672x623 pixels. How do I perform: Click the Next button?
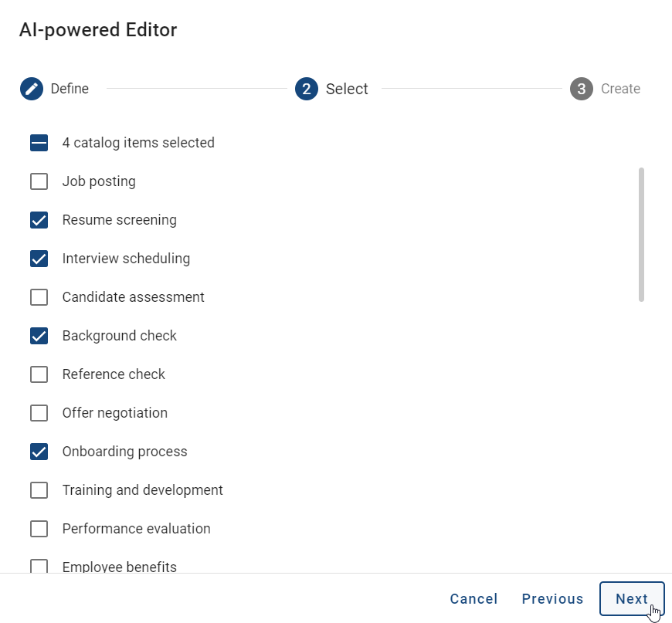click(x=632, y=598)
